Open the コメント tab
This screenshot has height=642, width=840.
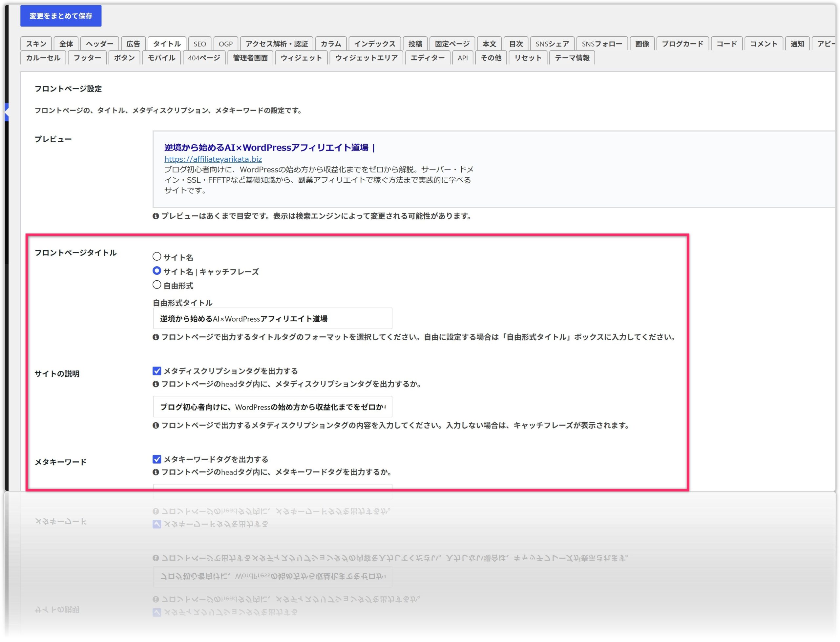764,44
